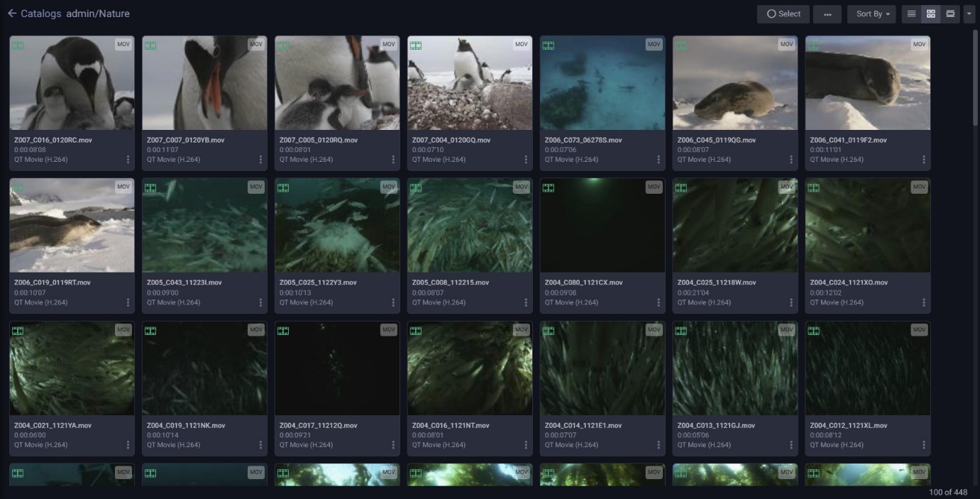The height and width of the screenshot is (499, 980).
Task: Open the more actions ellipsis menu
Action: click(827, 14)
